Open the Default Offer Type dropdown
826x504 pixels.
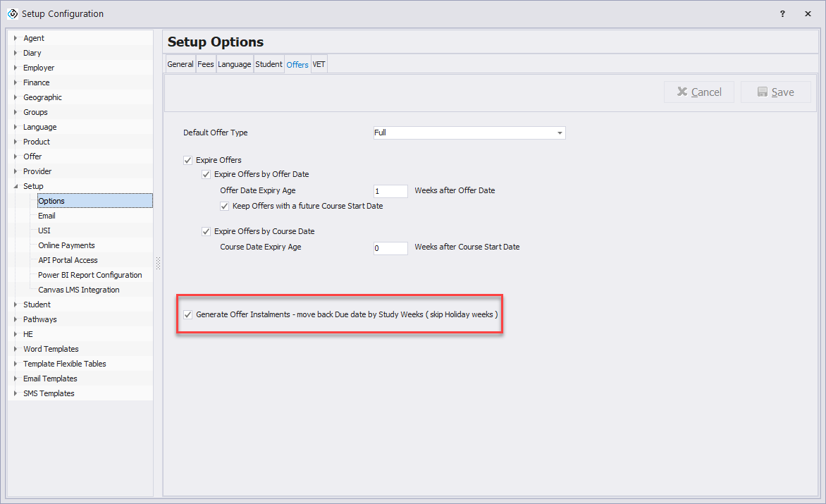560,133
